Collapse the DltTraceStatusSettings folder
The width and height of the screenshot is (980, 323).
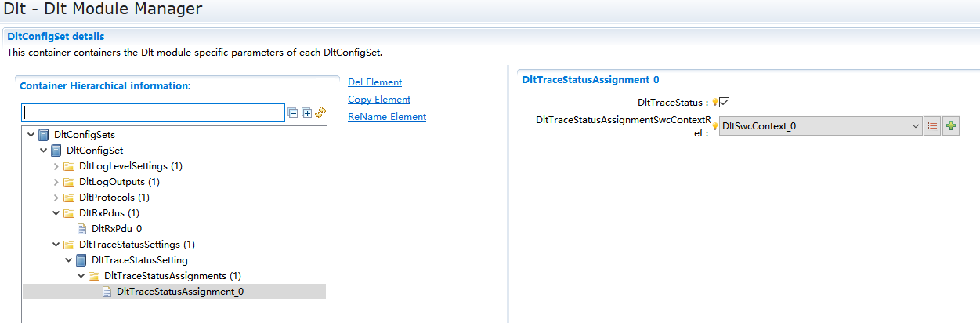click(56, 245)
